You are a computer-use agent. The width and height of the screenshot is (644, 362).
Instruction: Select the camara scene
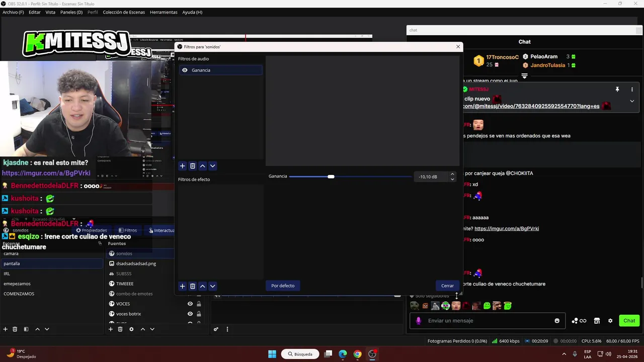52,253
